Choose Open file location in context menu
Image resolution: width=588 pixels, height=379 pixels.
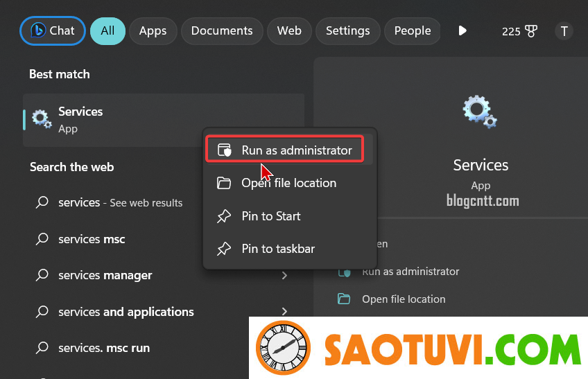pos(288,183)
